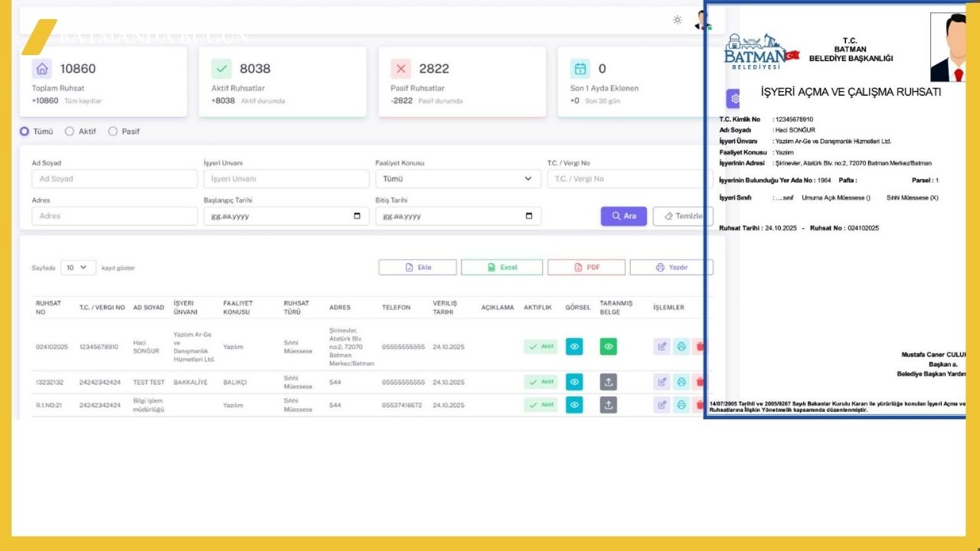Open the Başlangıç Tarihi calendar picker
980x551 pixels.
(x=357, y=217)
